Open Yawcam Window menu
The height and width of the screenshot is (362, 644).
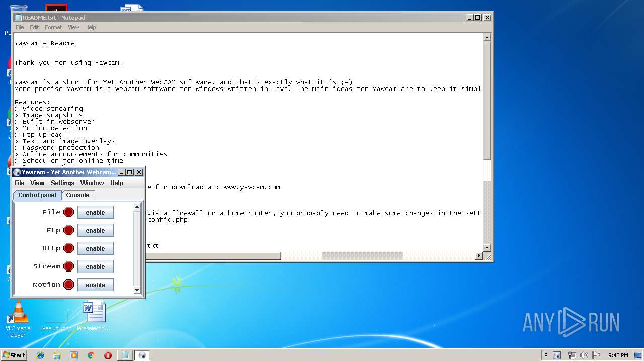pyautogui.click(x=92, y=183)
